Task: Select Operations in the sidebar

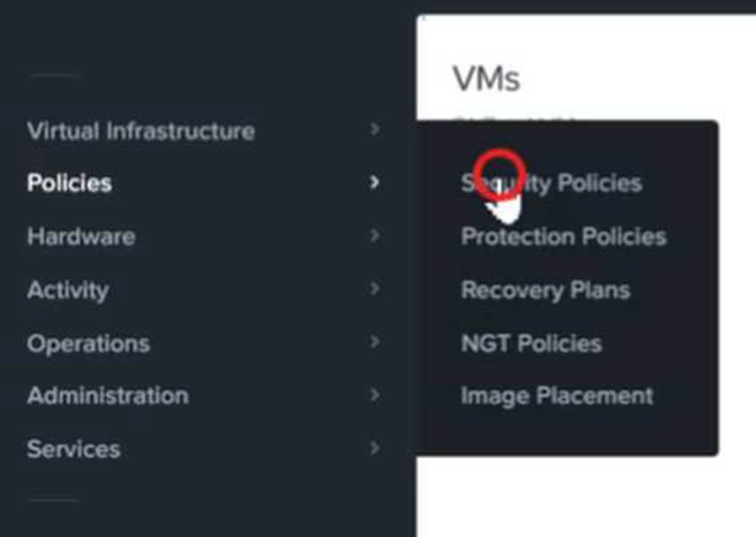Action: (x=88, y=344)
